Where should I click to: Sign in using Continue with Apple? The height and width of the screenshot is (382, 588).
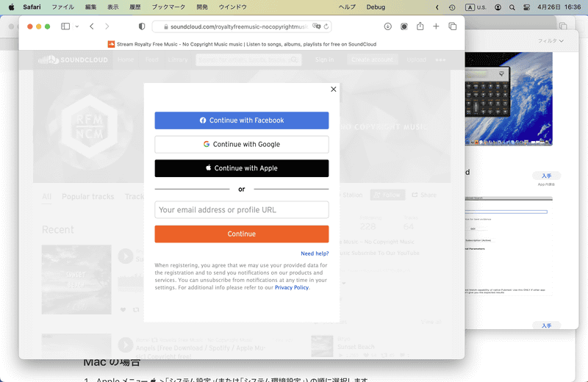(242, 168)
